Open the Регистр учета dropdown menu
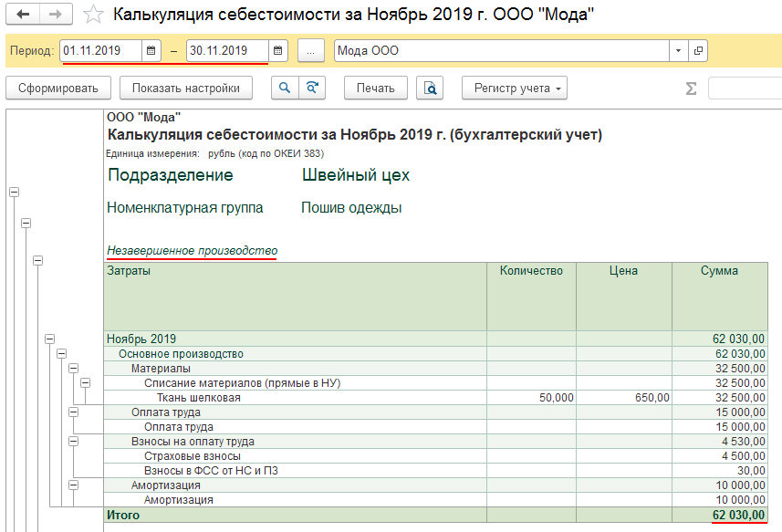Image resolution: width=782 pixels, height=532 pixels. (x=516, y=89)
